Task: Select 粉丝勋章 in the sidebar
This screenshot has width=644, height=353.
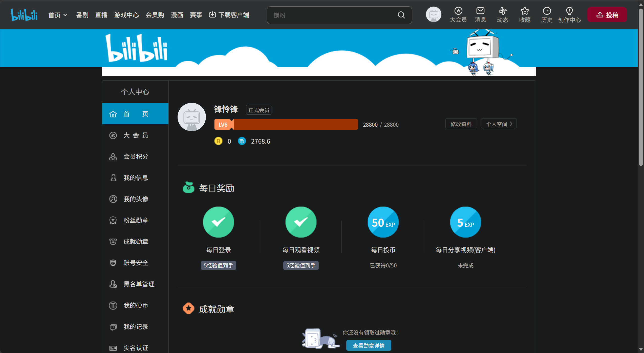Action: pos(135,220)
